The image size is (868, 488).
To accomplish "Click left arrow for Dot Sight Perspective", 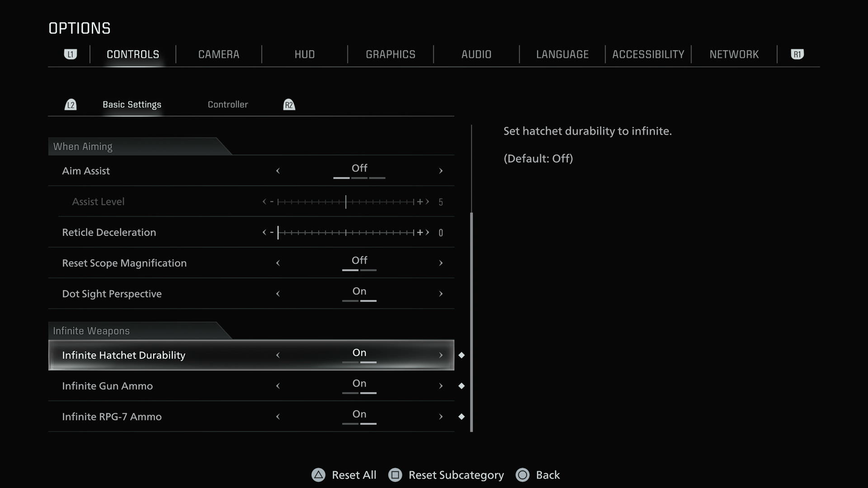I will click(278, 294).
